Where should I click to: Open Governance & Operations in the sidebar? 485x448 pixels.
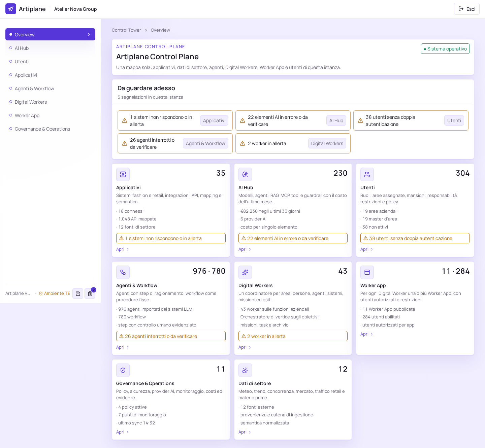50,129
